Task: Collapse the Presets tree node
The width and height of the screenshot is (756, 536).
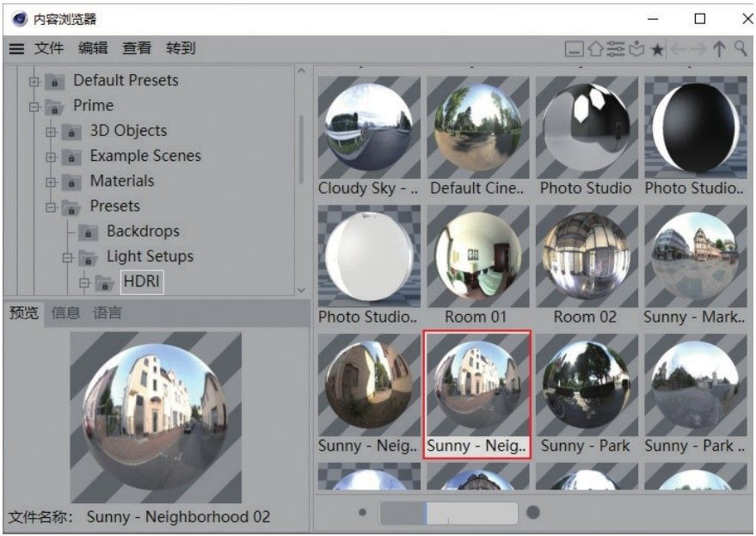Action: 51,207
